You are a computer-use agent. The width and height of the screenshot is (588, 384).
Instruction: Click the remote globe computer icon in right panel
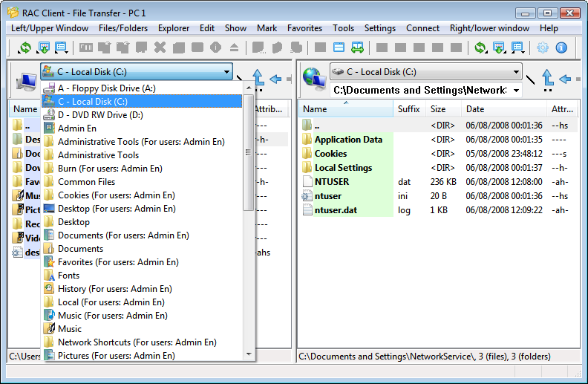tap(314, 79)
